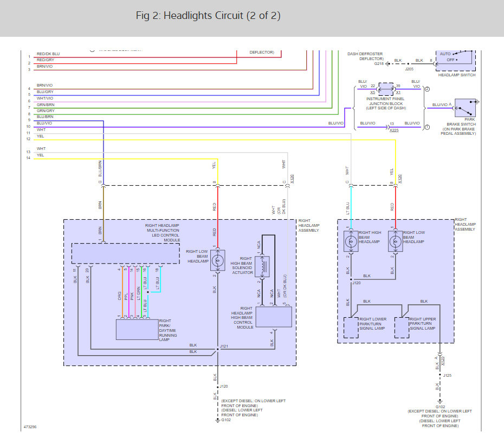The image size is (504, 445).
Task: Click the J121 splice junction dot
Action: click(218, 349)
